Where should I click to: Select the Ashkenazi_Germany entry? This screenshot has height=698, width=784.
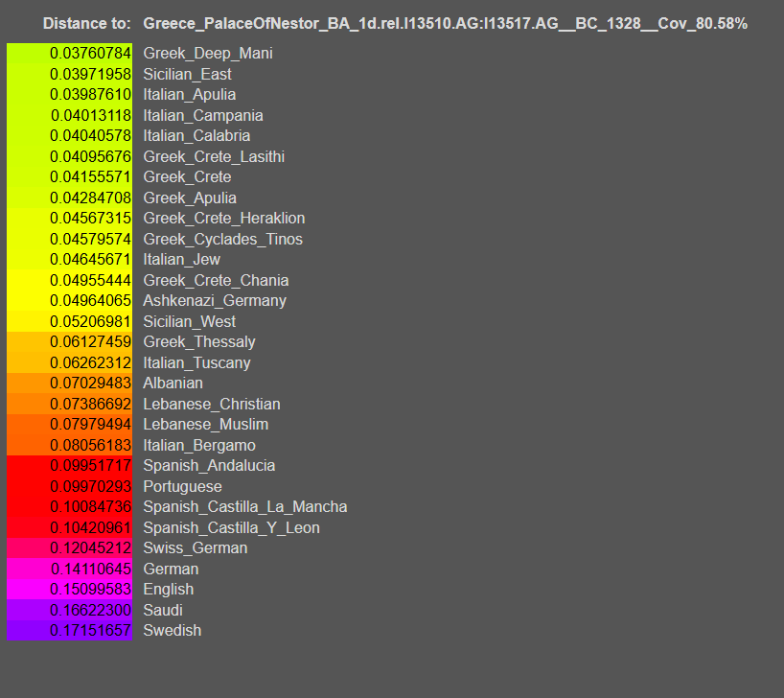[x=215, y=301]
